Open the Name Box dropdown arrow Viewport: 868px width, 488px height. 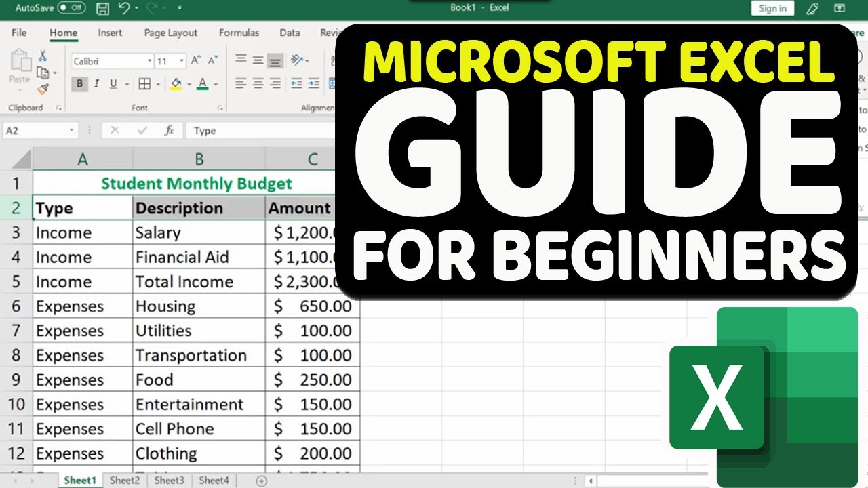pos(71,131)
